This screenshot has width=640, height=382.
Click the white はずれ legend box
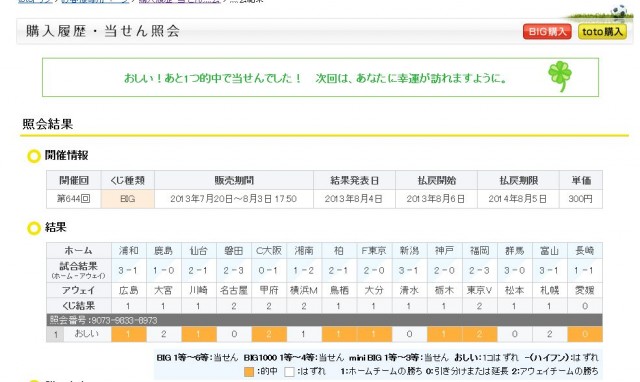(289, 372)
